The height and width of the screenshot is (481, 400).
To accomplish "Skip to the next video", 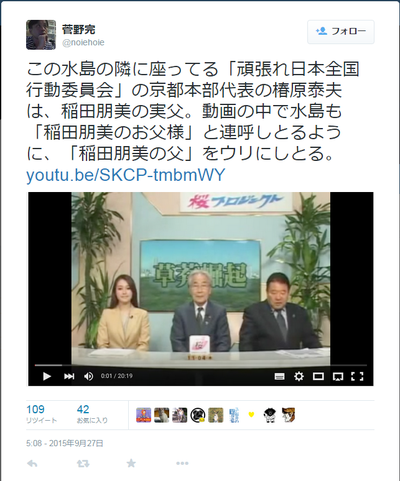I will (x=69, y=376).
